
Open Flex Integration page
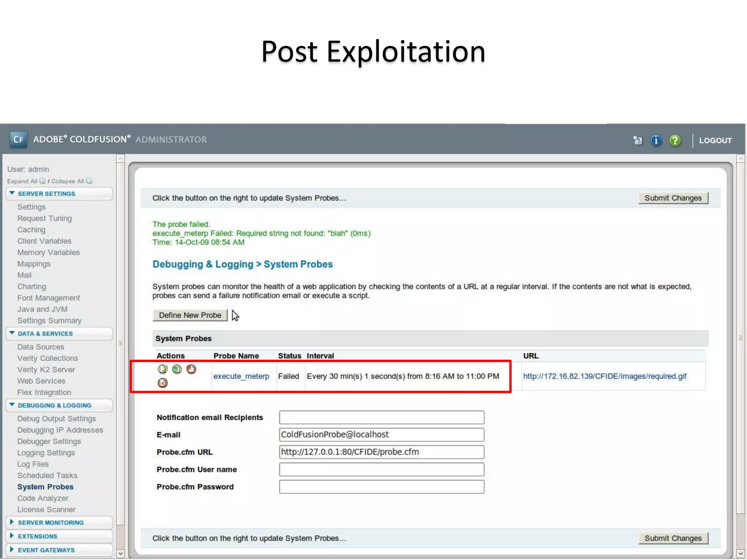pos(44,392)
